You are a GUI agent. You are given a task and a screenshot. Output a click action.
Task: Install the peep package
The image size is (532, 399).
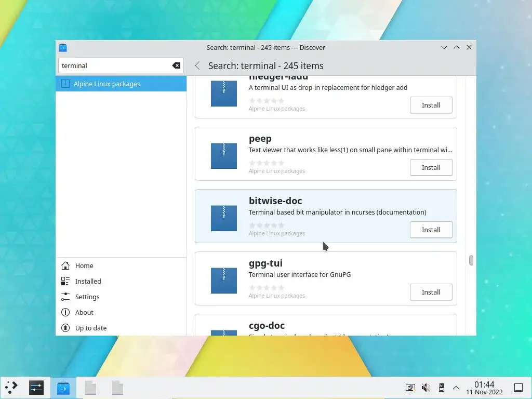coord(431,167)
